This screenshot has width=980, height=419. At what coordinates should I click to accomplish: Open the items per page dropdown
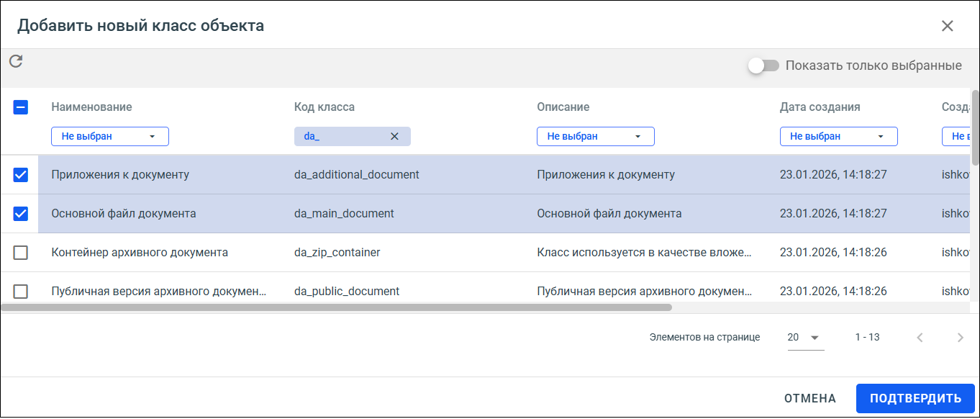coord(806,337)
